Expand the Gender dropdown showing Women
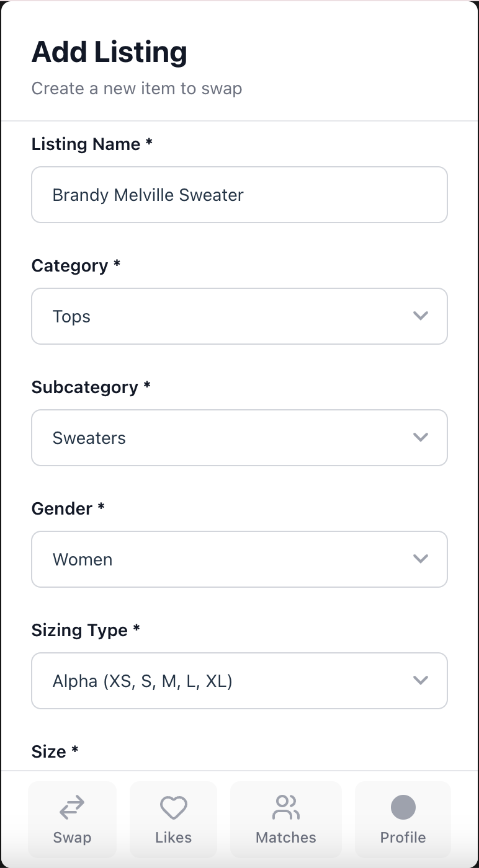The height and width of the screenshot is (868, 479). 239,559
